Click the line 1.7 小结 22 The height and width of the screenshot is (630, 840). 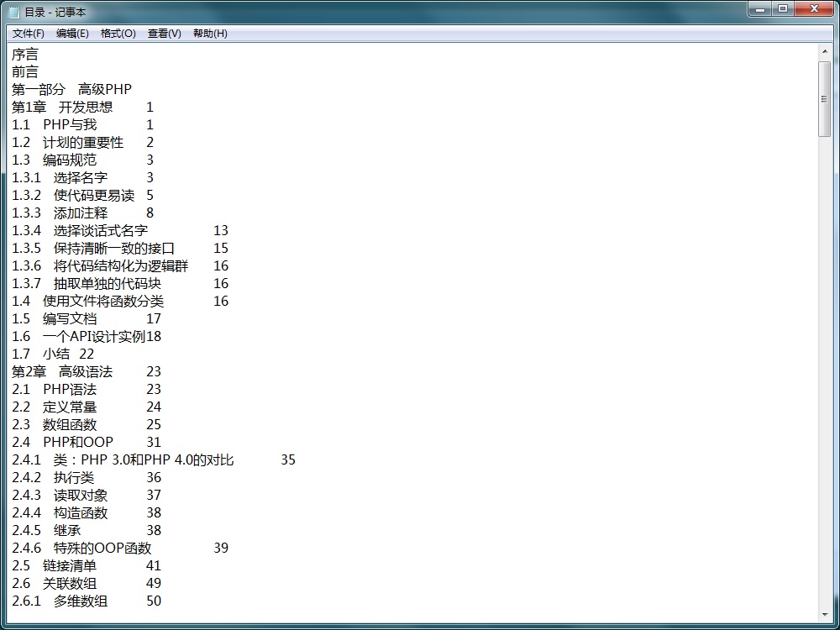pyautogui.click(x=53, y=354)
